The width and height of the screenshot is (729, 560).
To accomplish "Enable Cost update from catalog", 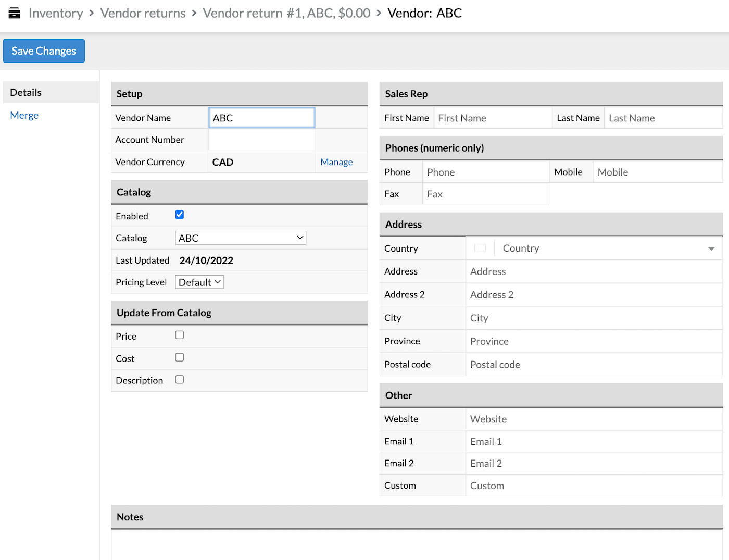I will pyautogui.click(x=179, y=357).
